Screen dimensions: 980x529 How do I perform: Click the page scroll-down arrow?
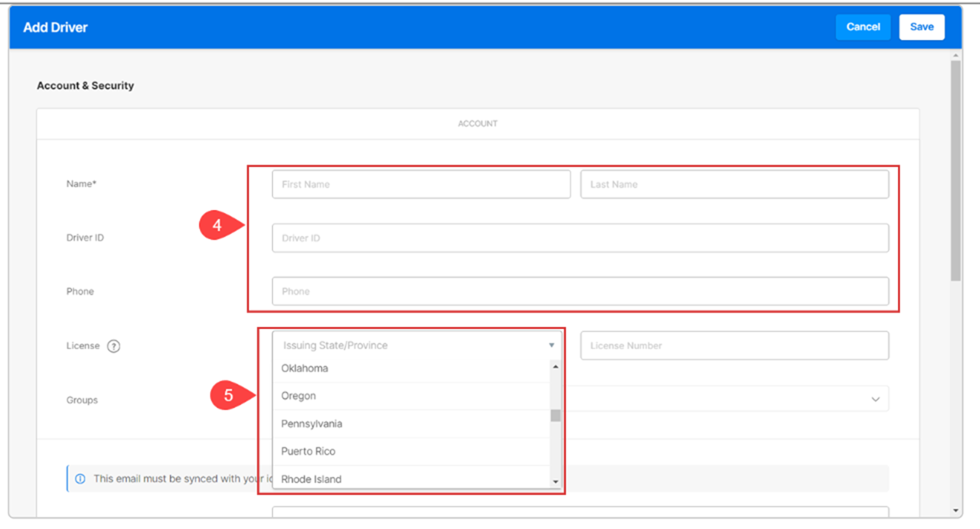click(x=955, y=511)
